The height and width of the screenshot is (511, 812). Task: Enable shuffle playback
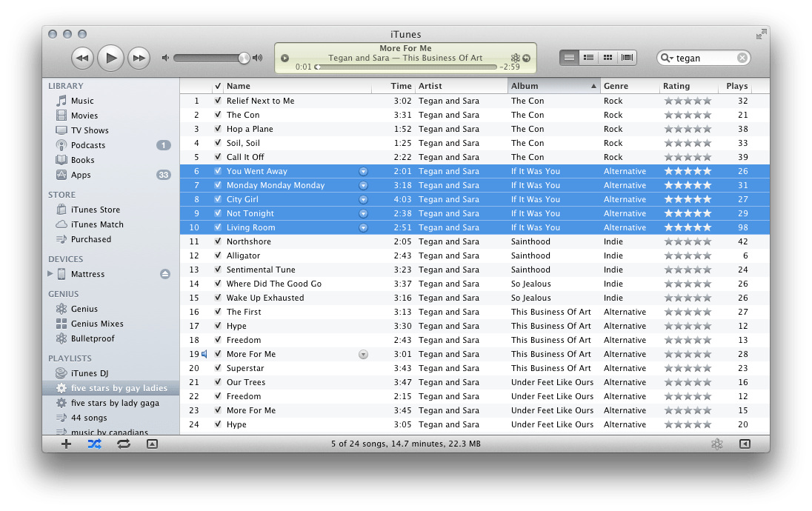coord(94,444)
